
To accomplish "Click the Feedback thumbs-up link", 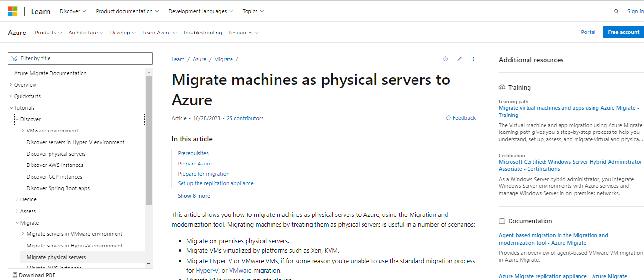I will point(461,118).
